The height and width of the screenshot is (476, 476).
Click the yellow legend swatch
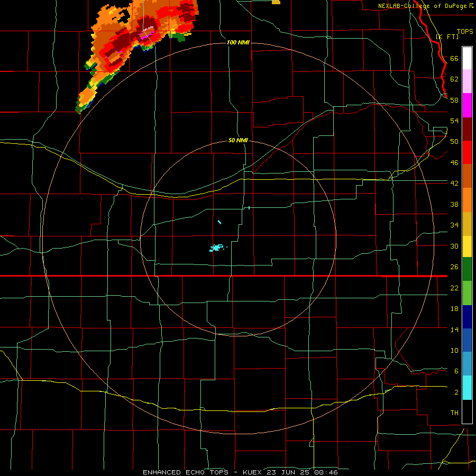[x=467, y=246]
